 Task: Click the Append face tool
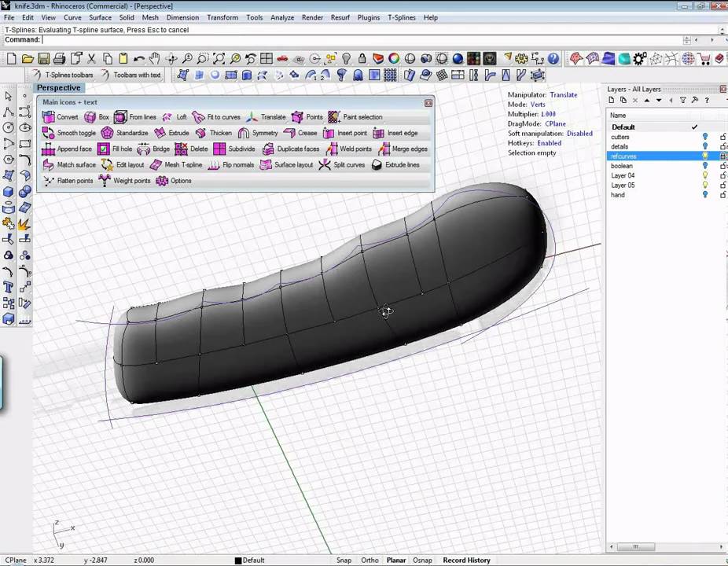click(x=67, y=149)
